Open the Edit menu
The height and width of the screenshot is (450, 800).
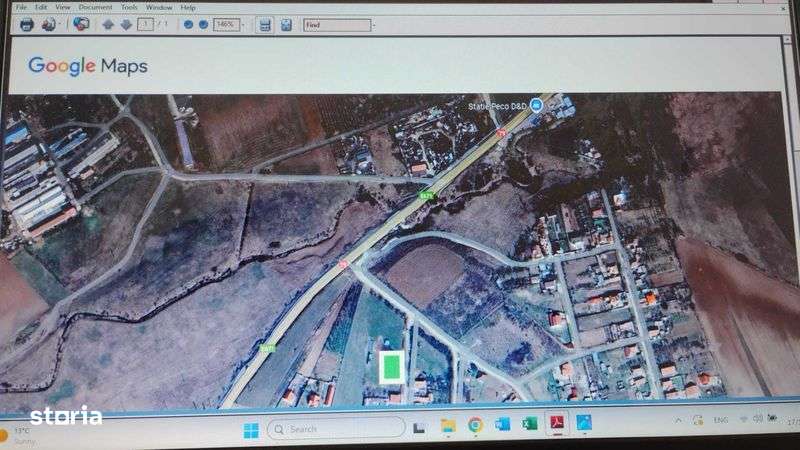(x=41, y=7)
